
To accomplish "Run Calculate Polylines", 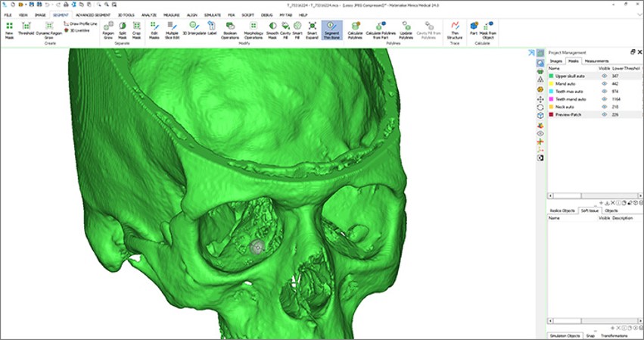I will point(355,30).
